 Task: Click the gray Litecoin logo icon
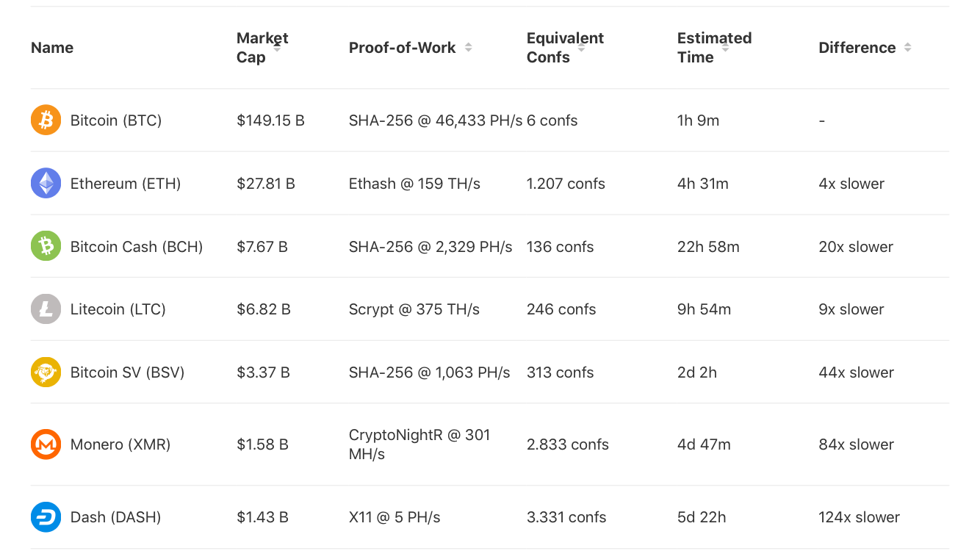click(46, 309)
